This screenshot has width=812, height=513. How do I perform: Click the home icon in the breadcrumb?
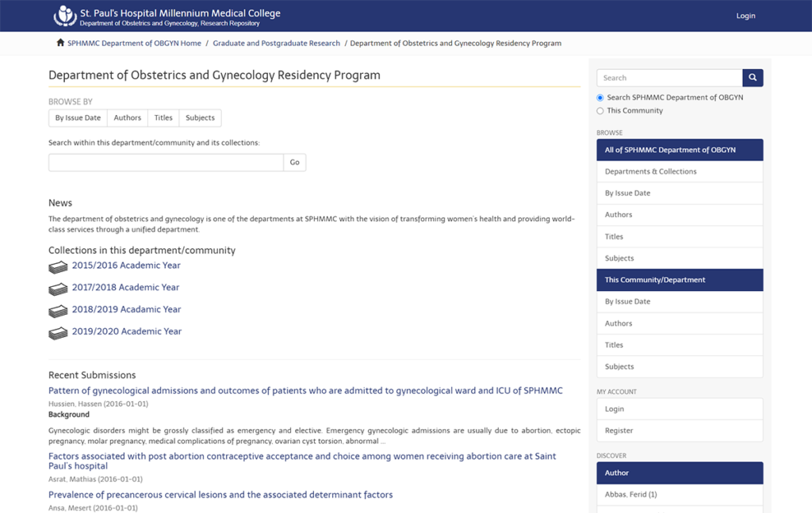pos(60,43)
